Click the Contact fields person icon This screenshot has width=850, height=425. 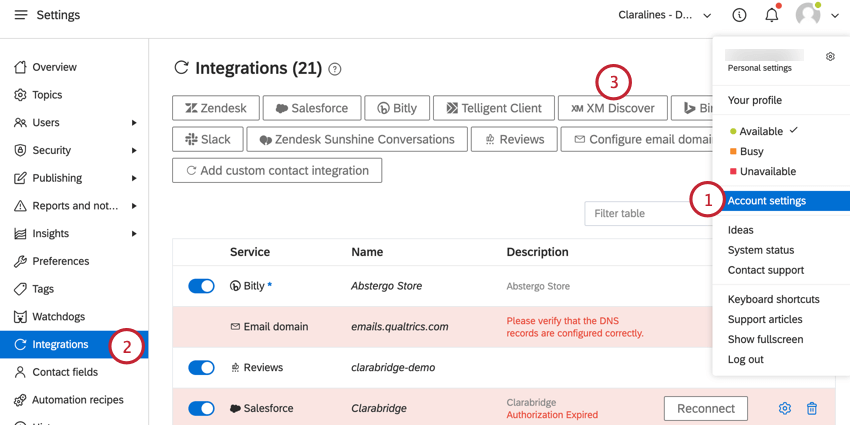tap(20, 372)
